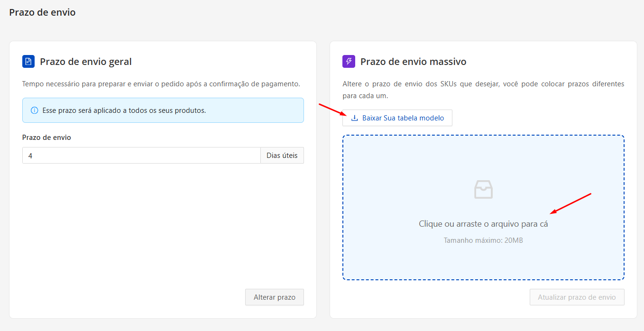
Task: Download via Baixar Sua tabela modelo label
Action: (x=403, y=118)
